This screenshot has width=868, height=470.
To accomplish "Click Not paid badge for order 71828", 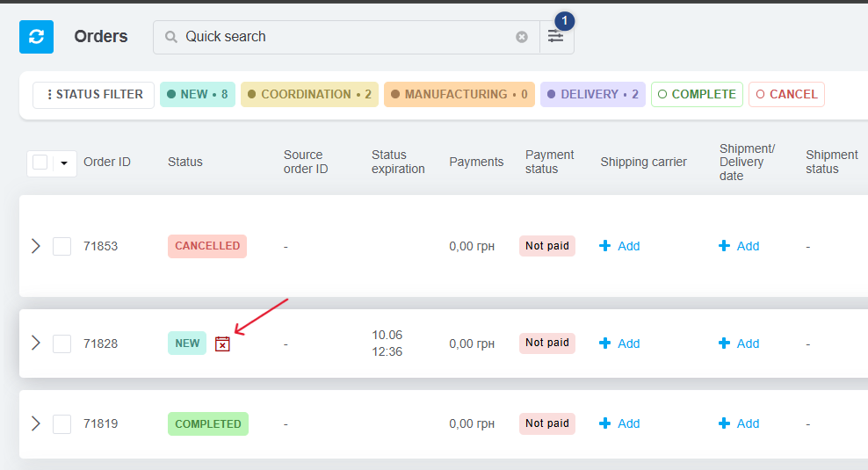I will tap(547, 343).
